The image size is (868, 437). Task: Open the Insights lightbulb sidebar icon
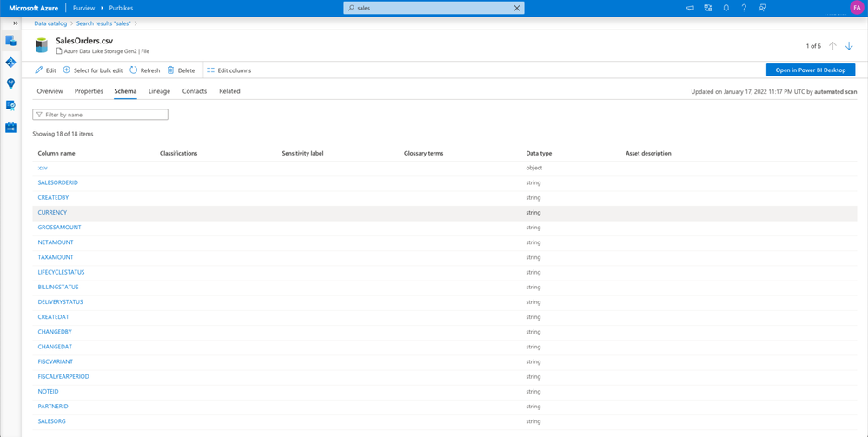[x=10, y=83]
